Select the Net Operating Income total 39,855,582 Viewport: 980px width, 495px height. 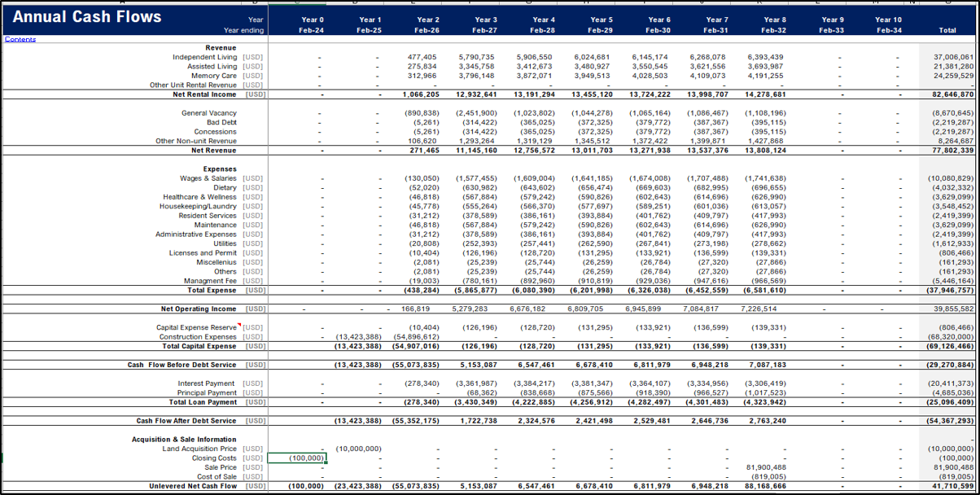click(954, 309)
